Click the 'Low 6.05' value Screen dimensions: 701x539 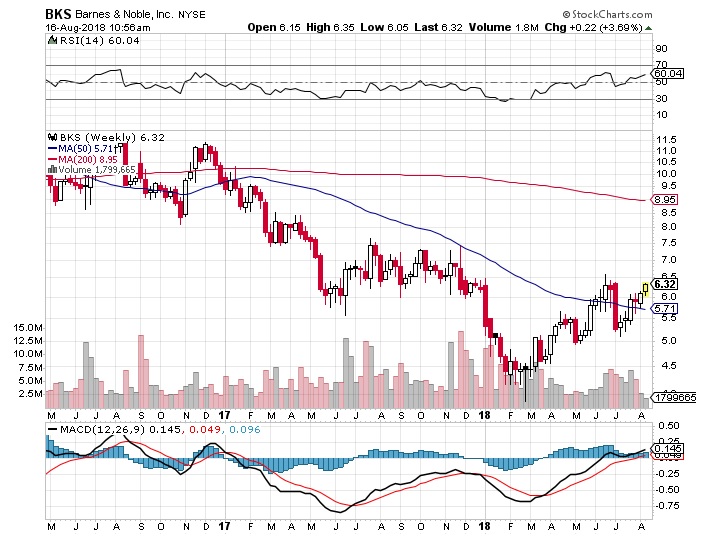(384, 27)
